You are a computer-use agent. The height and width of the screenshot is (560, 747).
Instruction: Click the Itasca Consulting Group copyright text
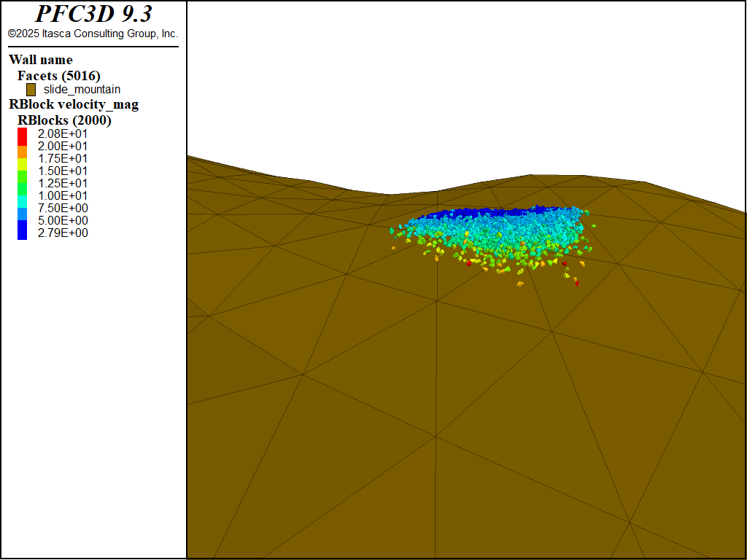pos(93,34)
